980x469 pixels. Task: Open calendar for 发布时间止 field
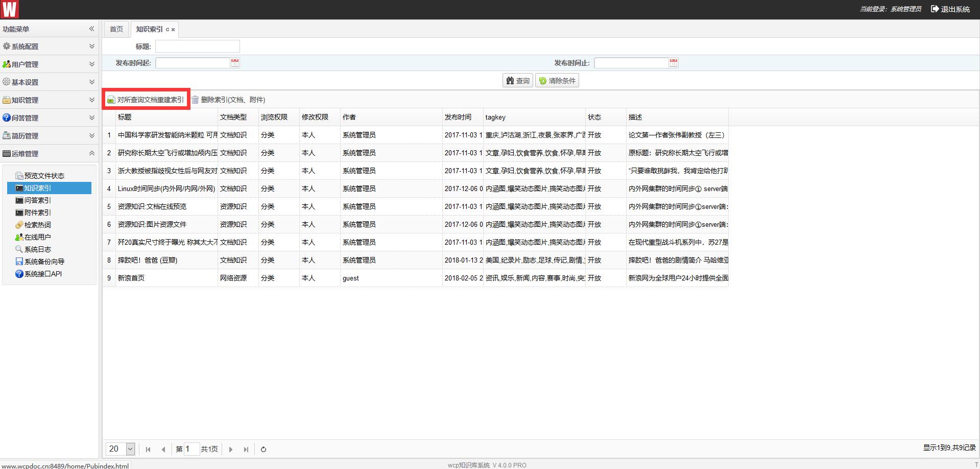click(x=674, y=63)
